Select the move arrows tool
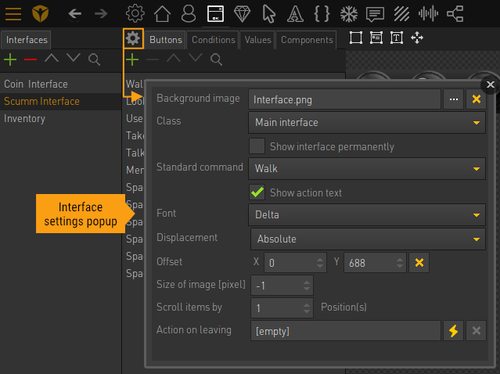The image size is (500, 374). [417, 38]
